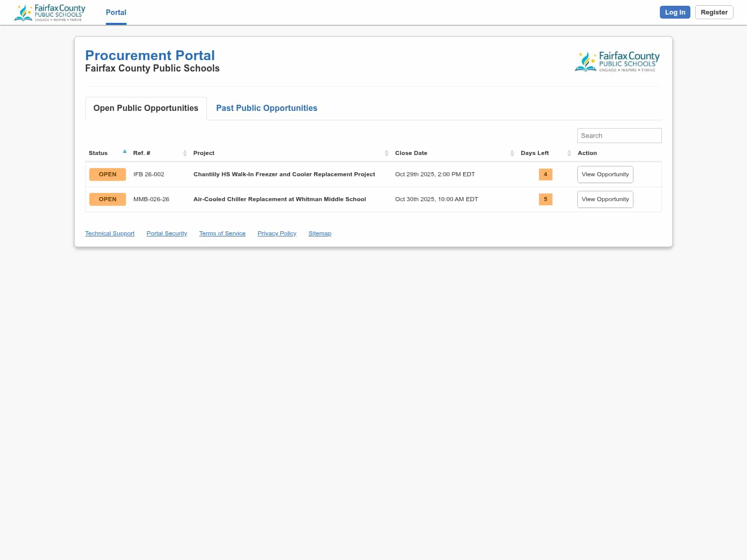This screenshot has width=747, height=560.
Task: View Opportunity for the Chantilly HS Freezer project
Action: 605,174
